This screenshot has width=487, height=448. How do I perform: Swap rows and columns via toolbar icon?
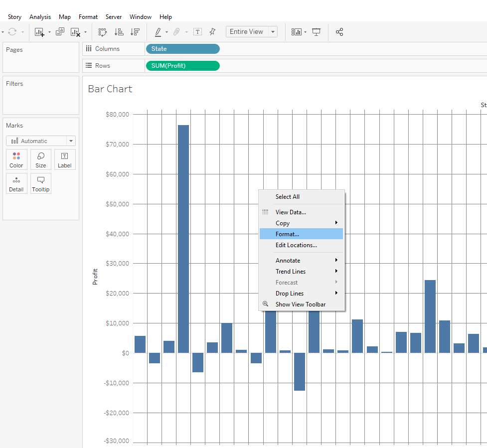coord(103,32)
